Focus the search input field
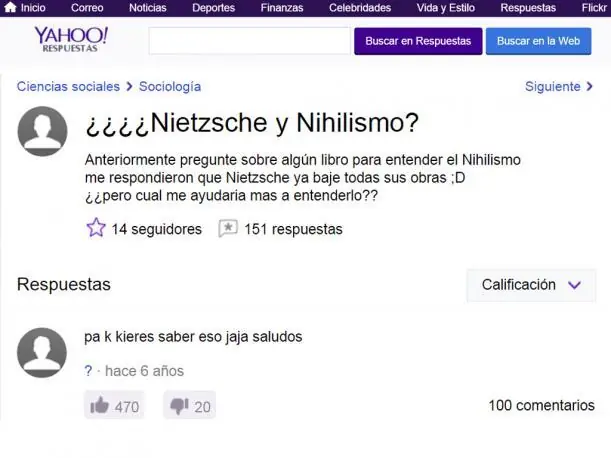The image size is (611, 458). click(249, 41)
